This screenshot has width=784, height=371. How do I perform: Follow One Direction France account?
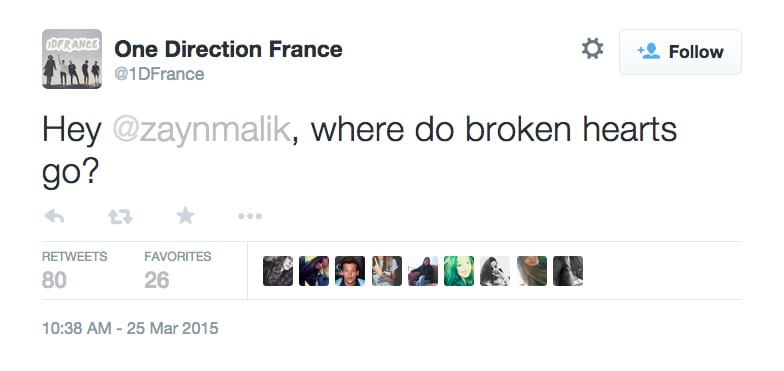(x=680, y=52)
